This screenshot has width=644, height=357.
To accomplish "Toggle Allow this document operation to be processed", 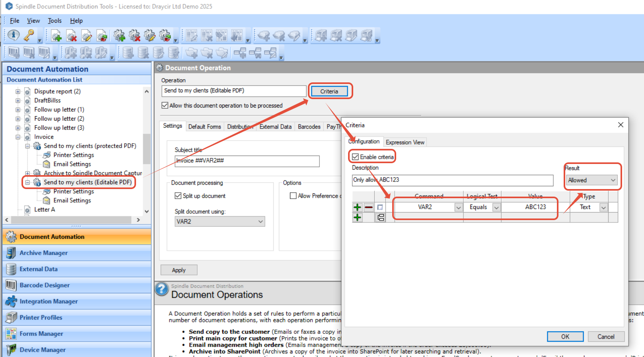I will [x=165, y=105].
